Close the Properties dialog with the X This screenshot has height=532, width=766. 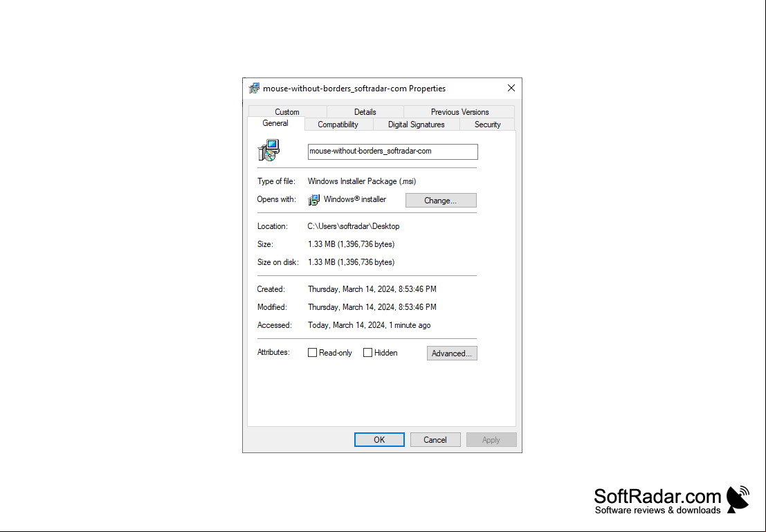511,88
